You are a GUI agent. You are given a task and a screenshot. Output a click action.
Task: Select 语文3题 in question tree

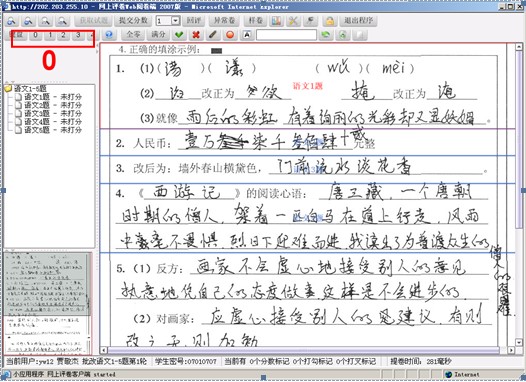pos(53,113)
